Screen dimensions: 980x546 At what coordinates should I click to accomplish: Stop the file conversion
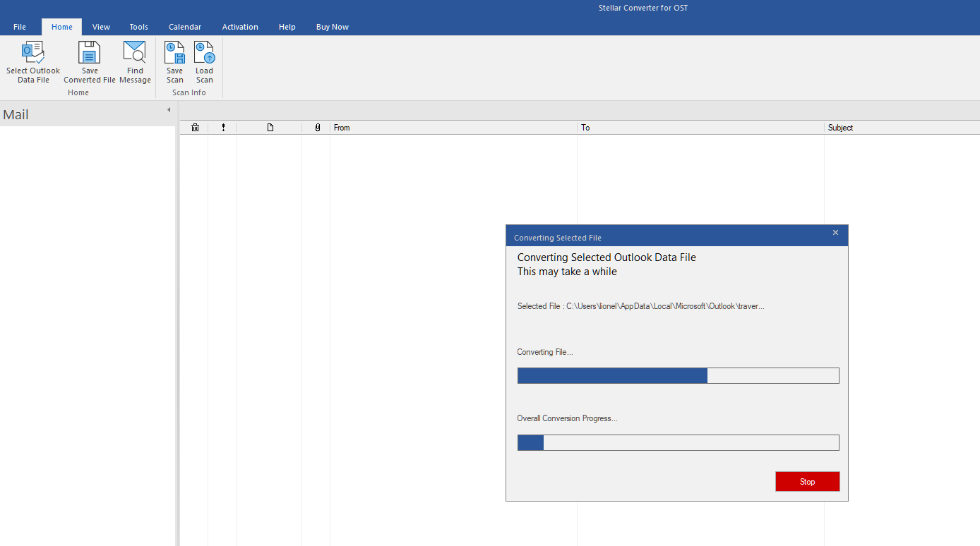pyautogui.click(x=807, y=482)
